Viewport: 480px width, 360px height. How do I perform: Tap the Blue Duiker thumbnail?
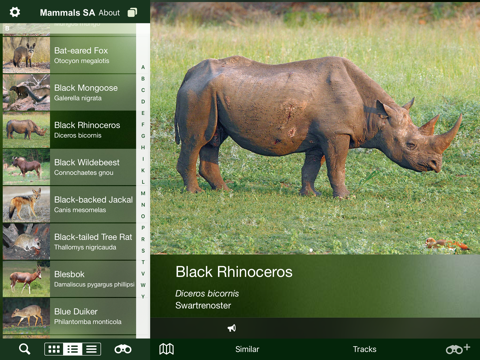(x=27, y=316)
